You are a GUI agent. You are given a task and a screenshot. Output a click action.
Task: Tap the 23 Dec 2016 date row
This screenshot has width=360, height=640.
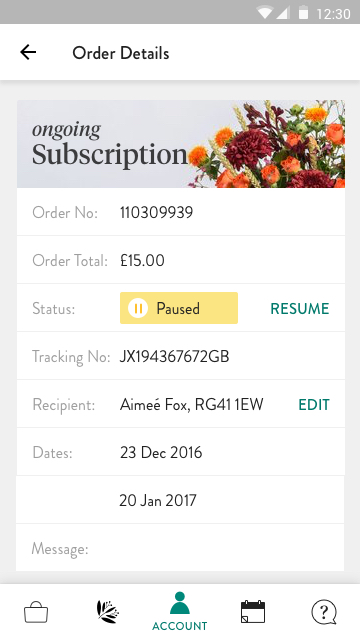(181, 452)
